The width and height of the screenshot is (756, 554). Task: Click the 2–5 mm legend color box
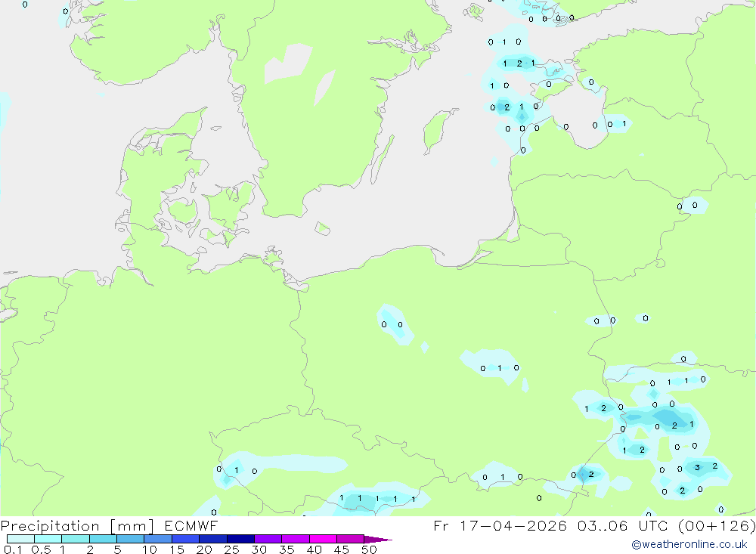coord(103,539)
